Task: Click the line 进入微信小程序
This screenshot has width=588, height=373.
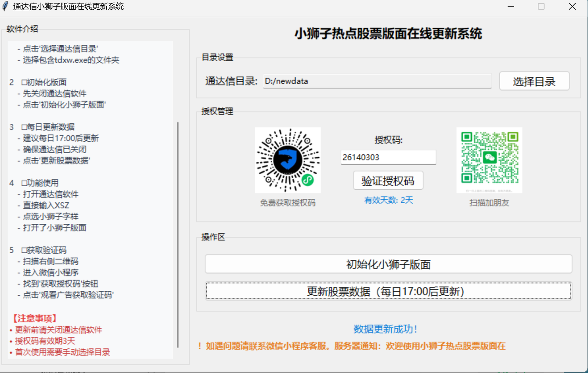Action: tap(47, 273)
